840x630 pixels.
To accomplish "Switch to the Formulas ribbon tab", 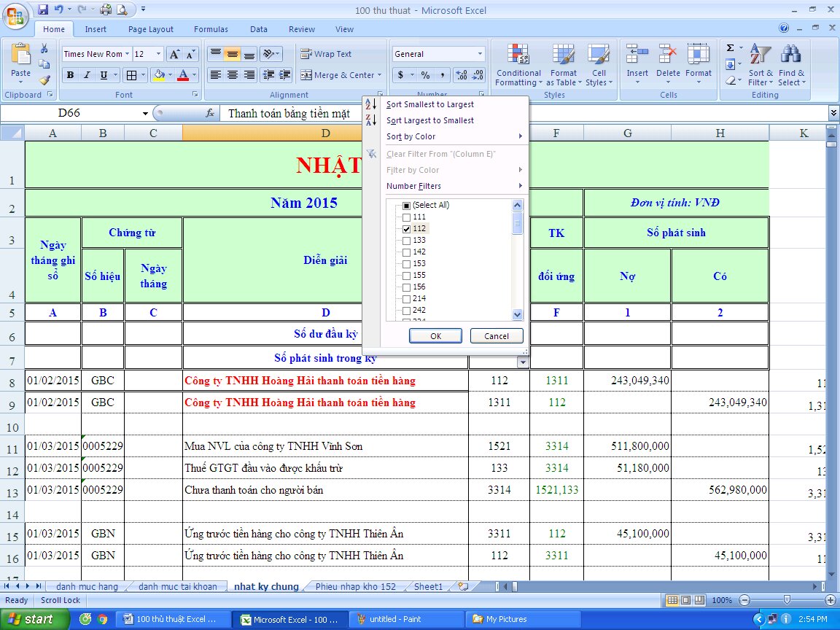I will [x=211, y=29].
